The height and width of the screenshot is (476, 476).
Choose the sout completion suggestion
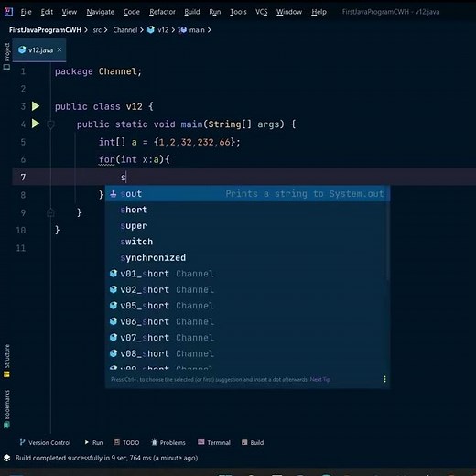[x=247, y=194]
